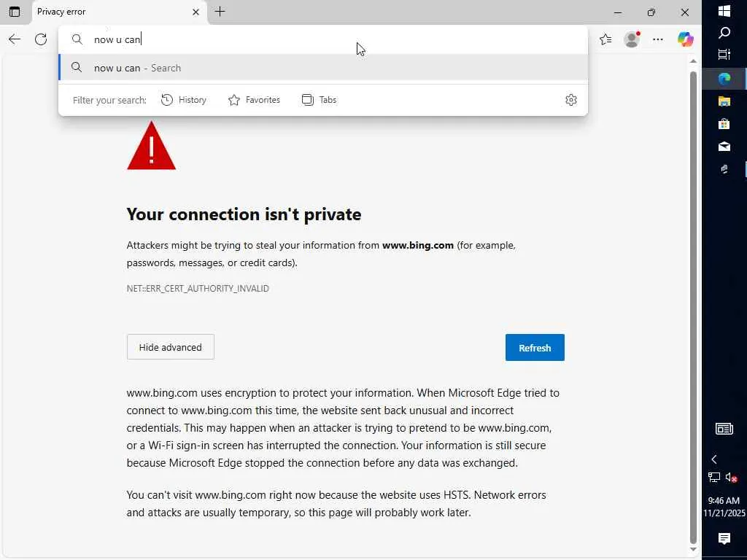Filter the search by History

(x=184, y=100)
